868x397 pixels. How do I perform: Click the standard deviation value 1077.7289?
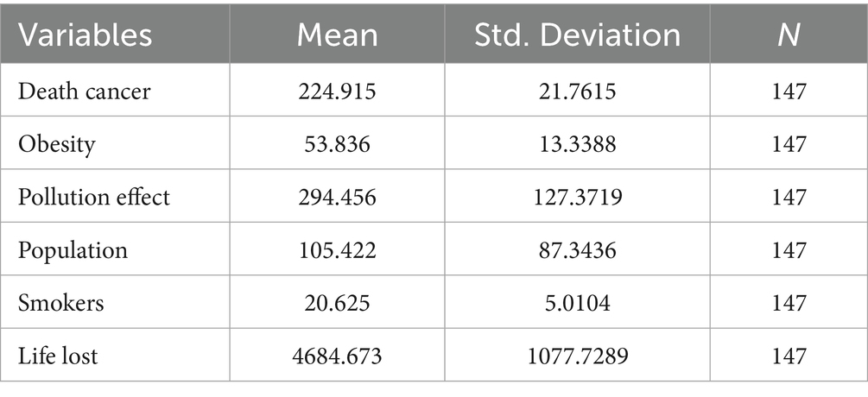click(577, 356)
